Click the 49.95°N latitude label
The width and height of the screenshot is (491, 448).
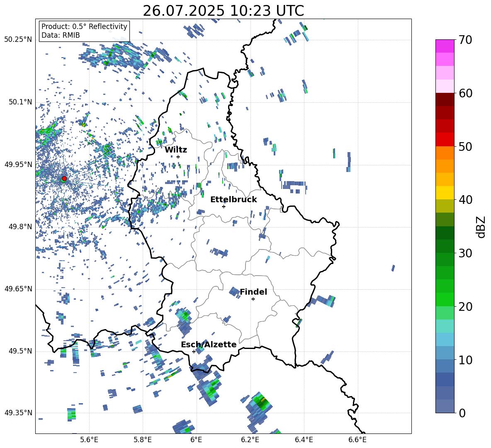[x=18, y=165]
